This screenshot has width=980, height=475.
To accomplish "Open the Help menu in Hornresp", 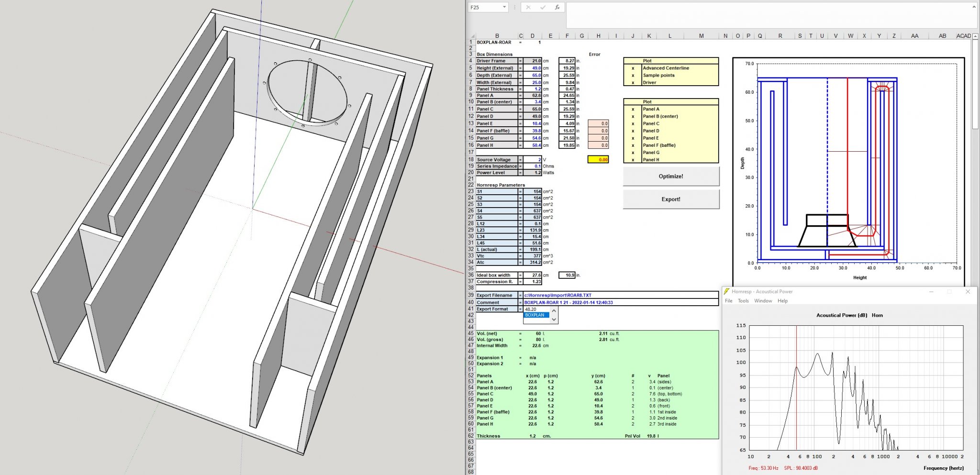I will (782, 301).
